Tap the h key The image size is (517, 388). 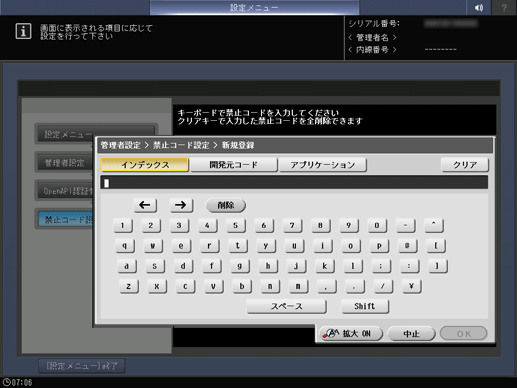tap(268, 266)
